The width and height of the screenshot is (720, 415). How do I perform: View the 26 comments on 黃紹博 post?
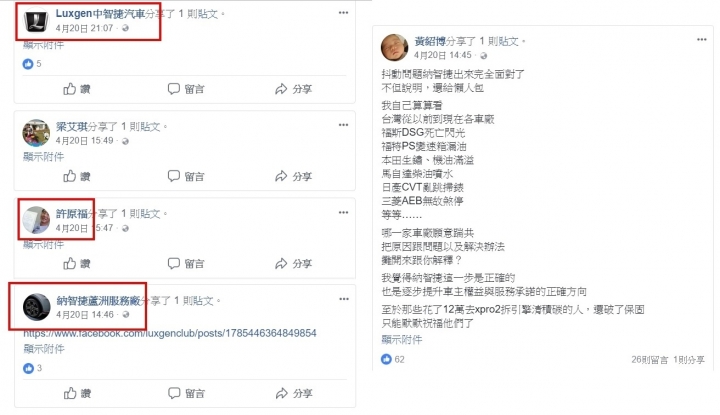tap(649, 360)
